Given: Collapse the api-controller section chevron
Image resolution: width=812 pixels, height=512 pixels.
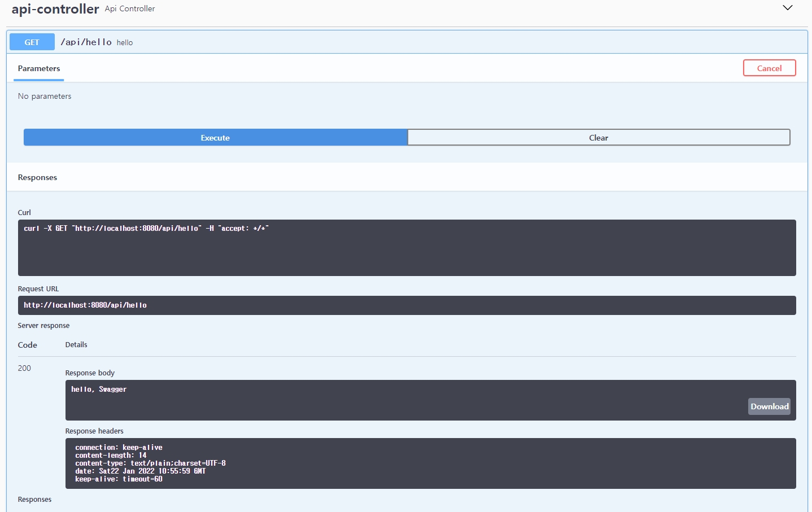Looking at the screenshot, I should 788,8.
